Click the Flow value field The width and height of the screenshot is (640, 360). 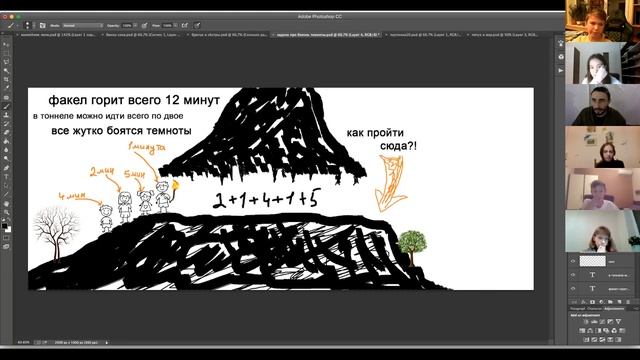click(166, 25)
